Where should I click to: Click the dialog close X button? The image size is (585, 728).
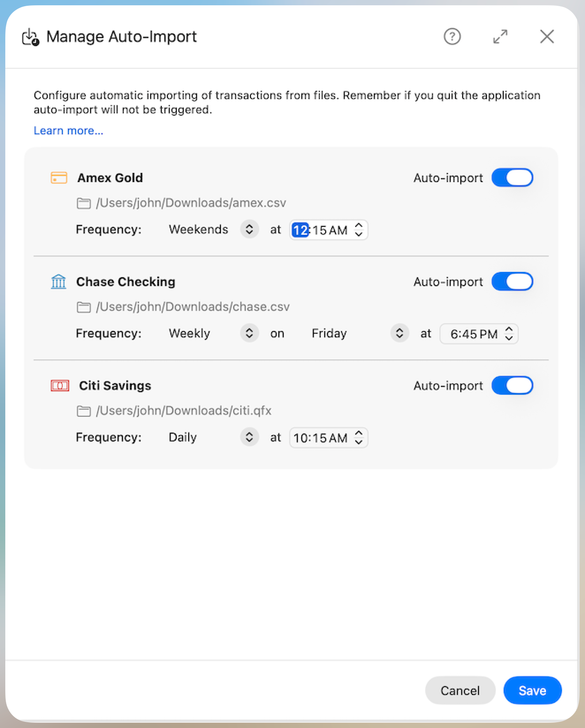pyautogui.click(x=547, y=37)
